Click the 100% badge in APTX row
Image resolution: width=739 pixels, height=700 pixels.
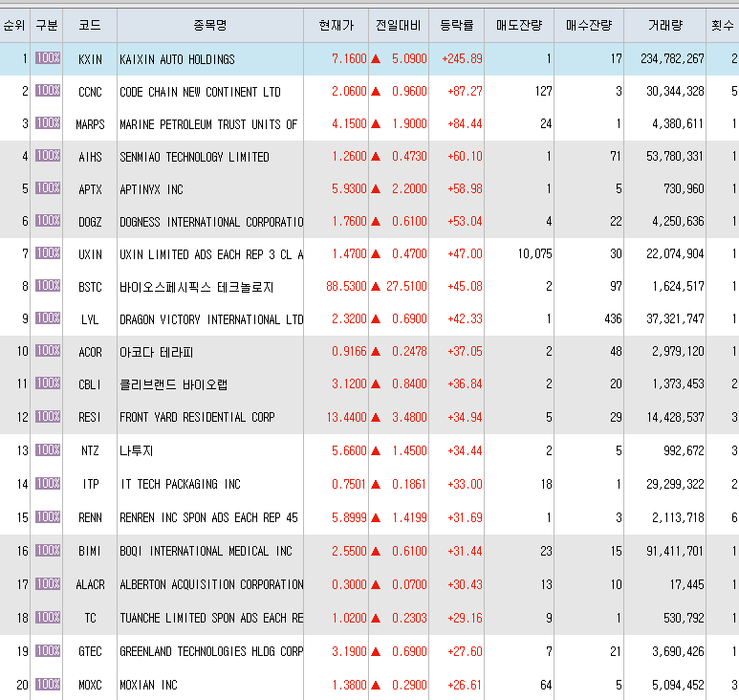coord(48,188)
